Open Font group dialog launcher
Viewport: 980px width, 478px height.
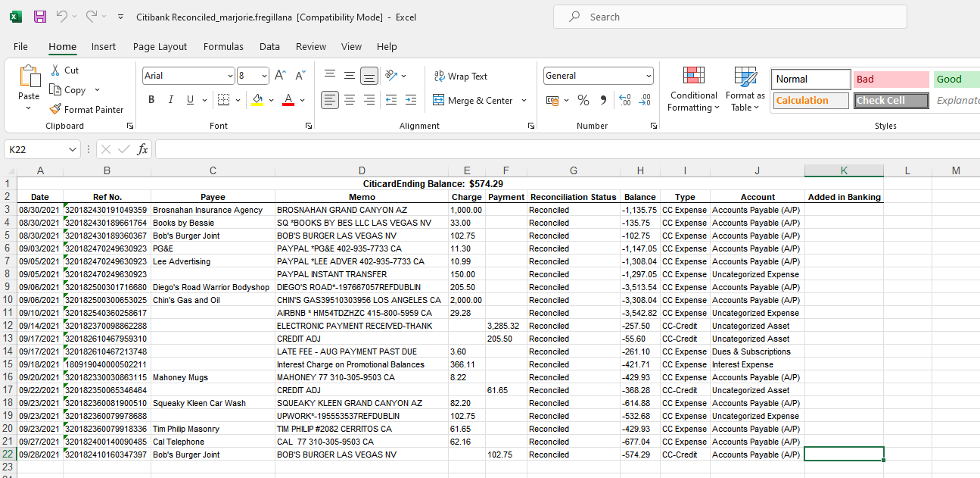[308, 126]
